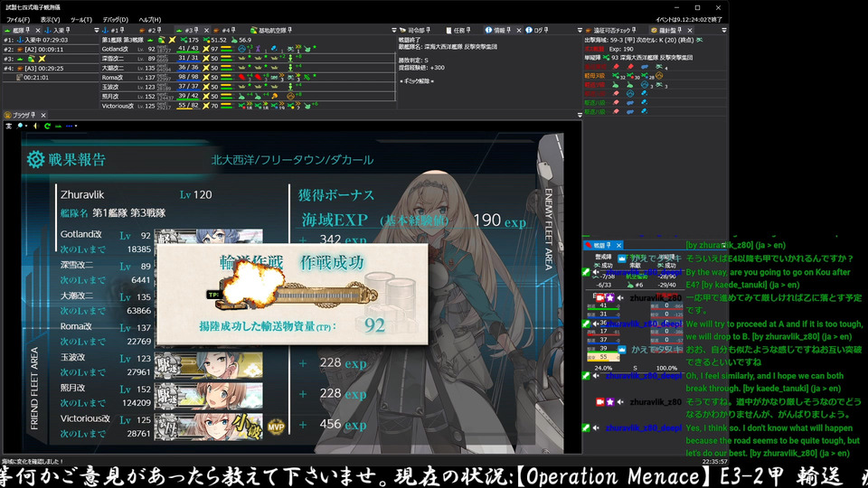Switch to the #1 fleet tab
The image size is (868, 488).
pyautogui.click(x=115, y=30)
